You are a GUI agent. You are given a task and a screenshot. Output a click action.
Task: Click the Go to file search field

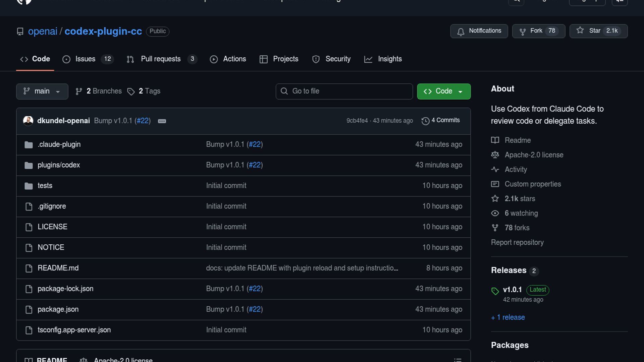coord(344,91)
